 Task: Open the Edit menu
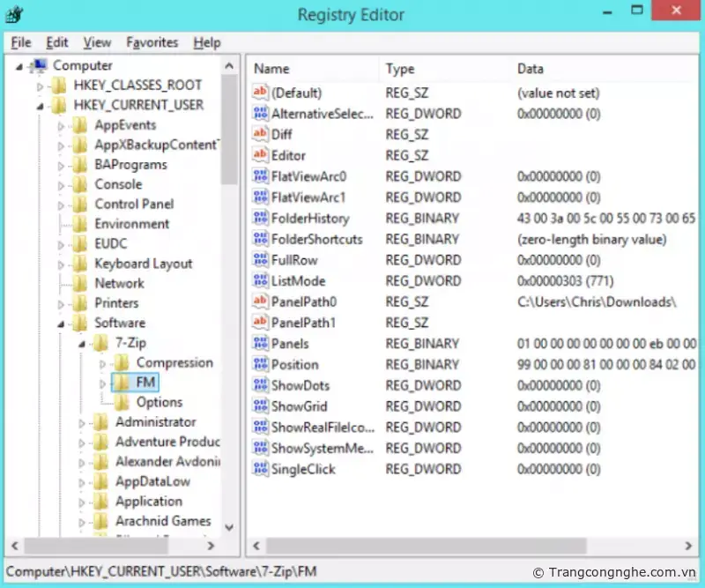pos(57,42)
